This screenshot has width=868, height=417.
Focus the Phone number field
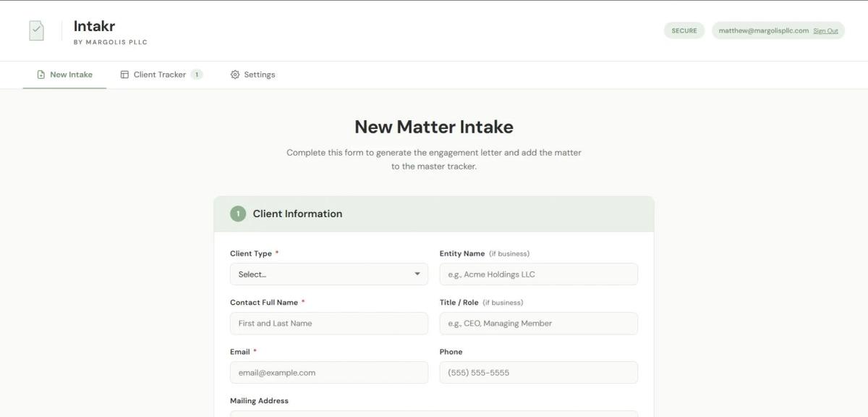[538, 373]
